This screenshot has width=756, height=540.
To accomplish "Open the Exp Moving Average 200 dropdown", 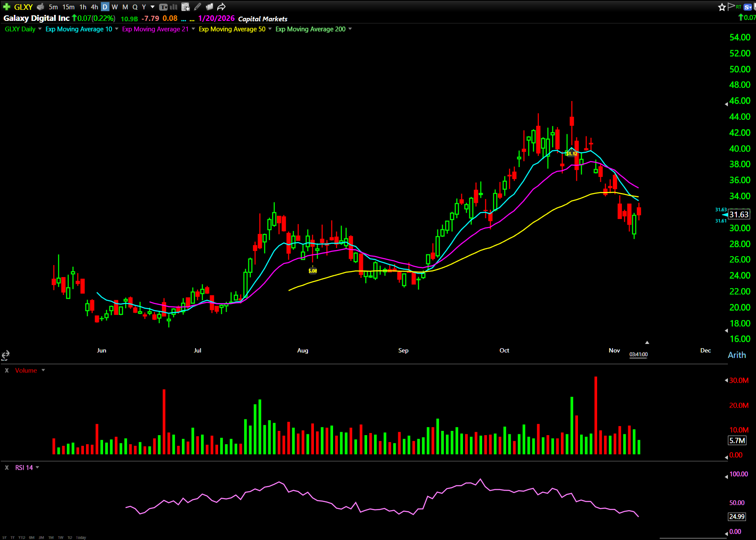I will pos(350,29).
